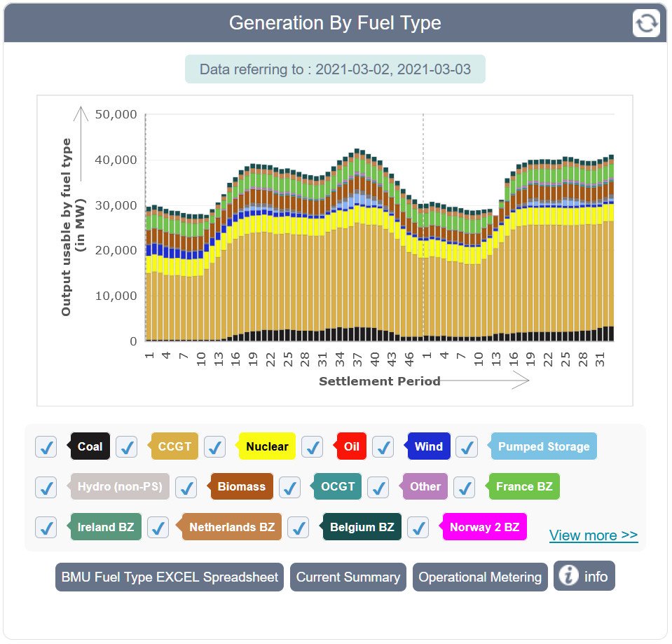Click the Settlement Period axis label
The height and width of the screenshot is (644, 672).
point(379,381)
